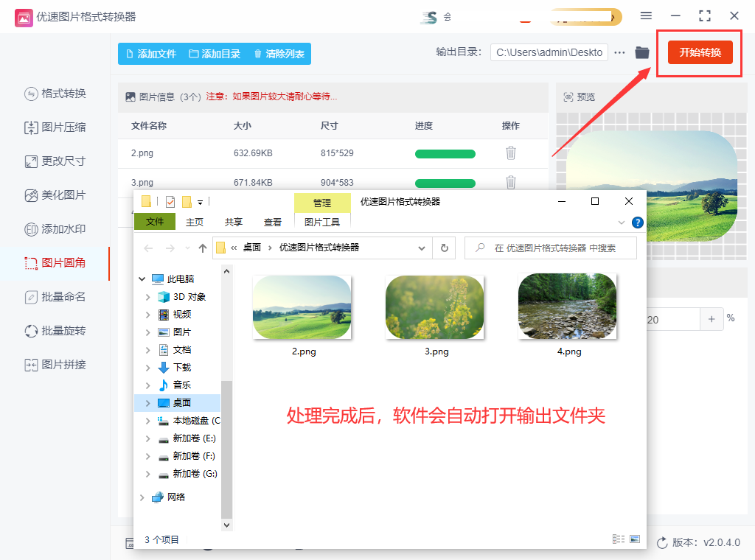Select 图片圆角 rounded corners in sidebar
The width and height of the screenshot is (755, 560).
tap(55, 263)
